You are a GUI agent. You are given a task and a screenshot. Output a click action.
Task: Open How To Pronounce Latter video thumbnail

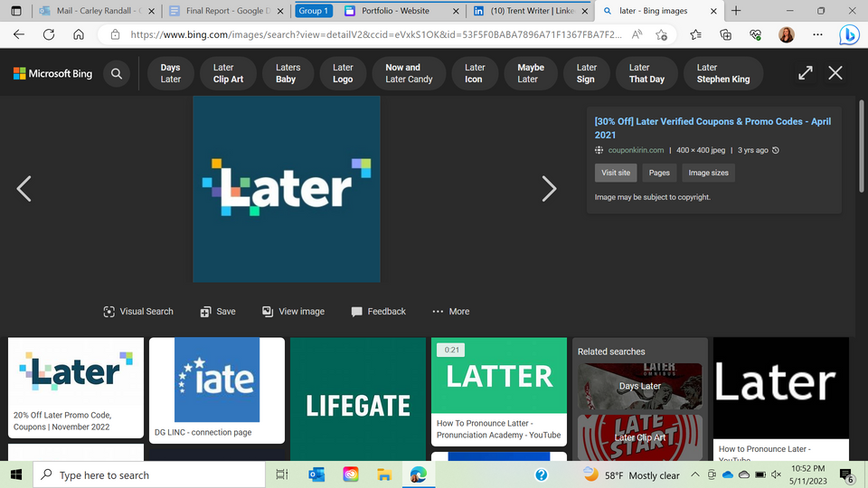499,391
